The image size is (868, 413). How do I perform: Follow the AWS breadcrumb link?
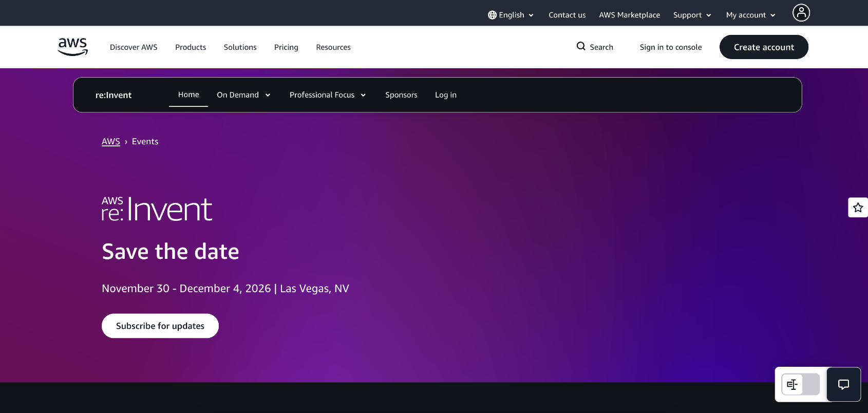110,141
